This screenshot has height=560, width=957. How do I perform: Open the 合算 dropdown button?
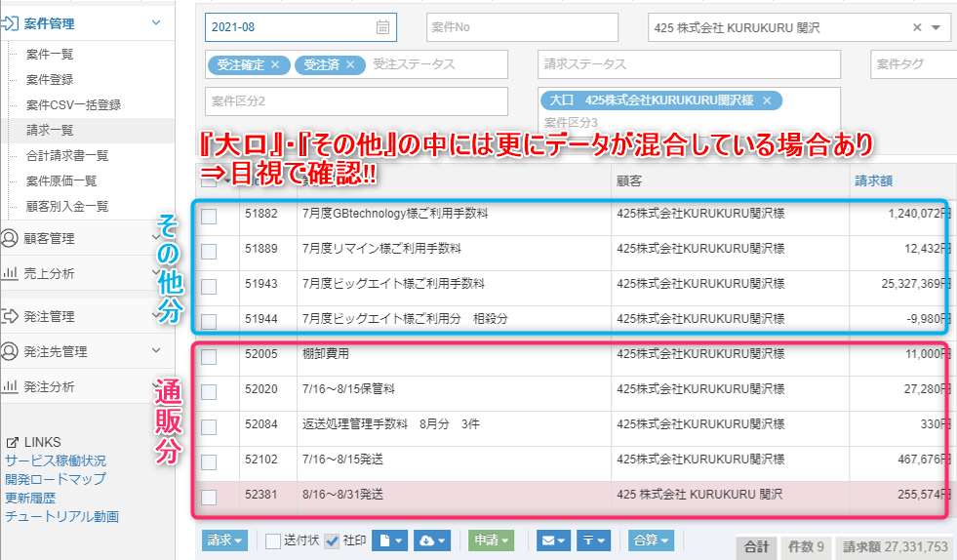tap(652, 540)
